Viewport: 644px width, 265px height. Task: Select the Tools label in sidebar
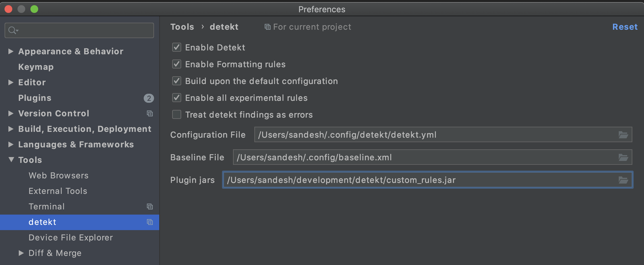click(x=30, y=160)
